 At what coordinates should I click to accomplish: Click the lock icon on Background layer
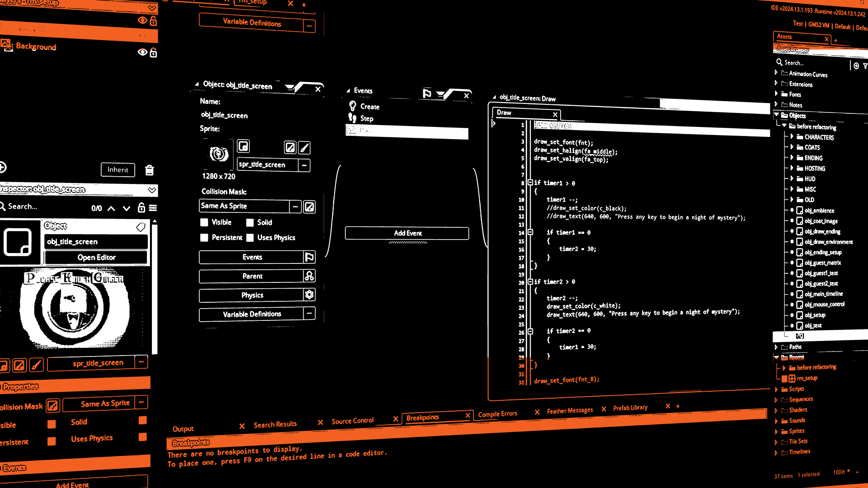point(153,53)
